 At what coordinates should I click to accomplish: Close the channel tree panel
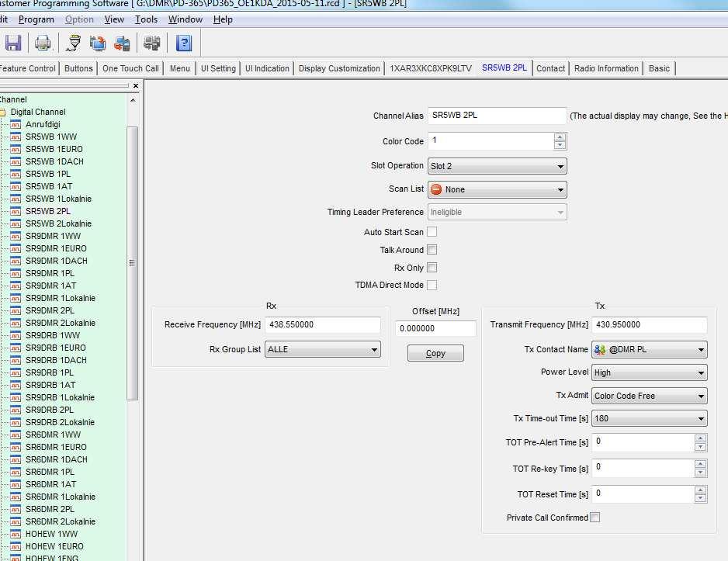click(x=136, y=86)
